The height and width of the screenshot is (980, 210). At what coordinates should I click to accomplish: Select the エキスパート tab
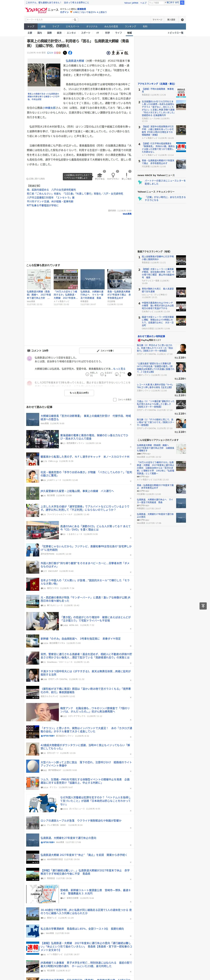pyautogui.click(x=72, y=27)
